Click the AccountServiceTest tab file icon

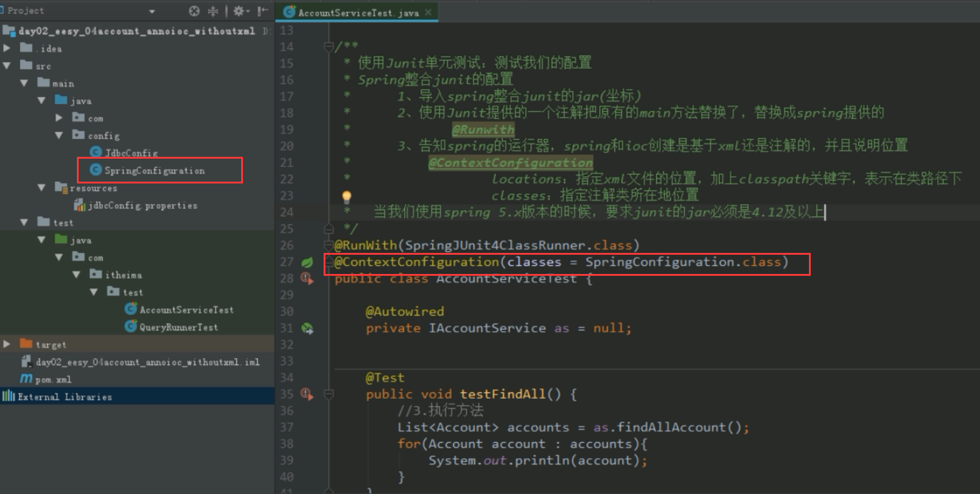click(289, 12)
